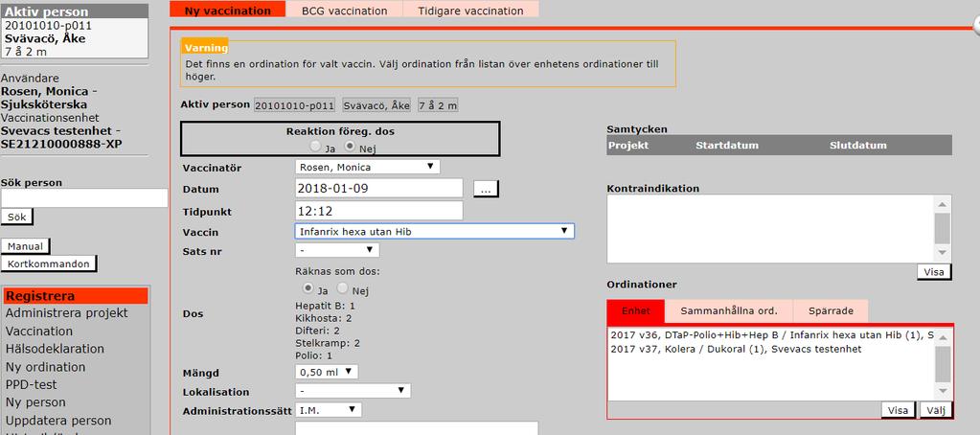Choose Ja under Räknas som dos

pyautogui.click(x=308, y=288)
